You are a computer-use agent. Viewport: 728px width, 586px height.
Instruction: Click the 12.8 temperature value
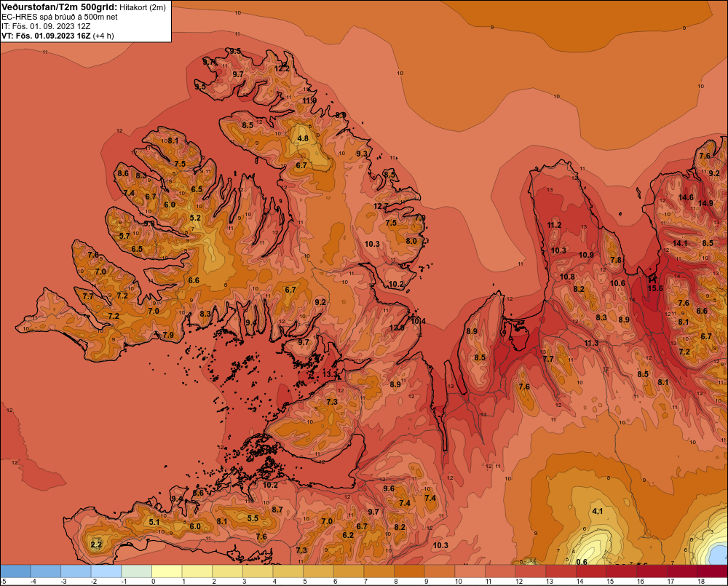tap(397, 328)
